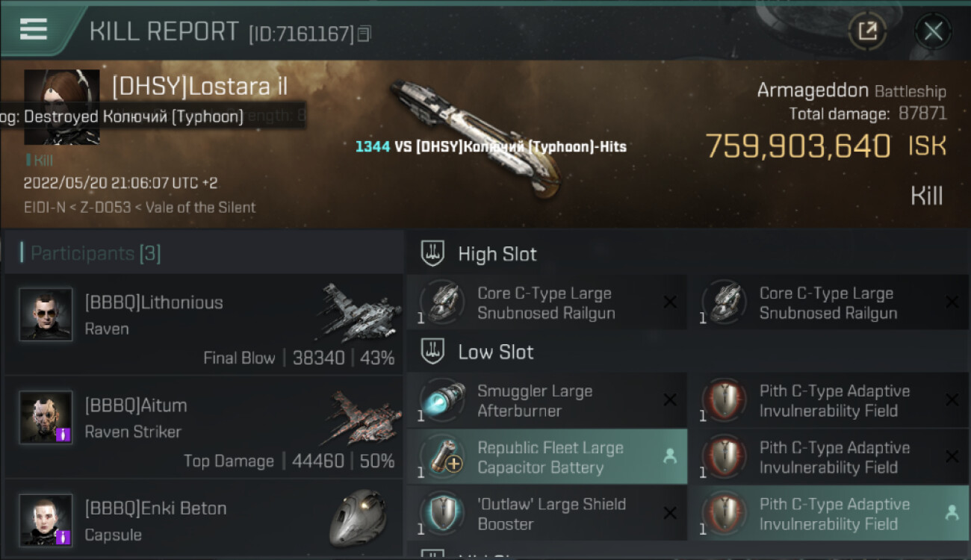The width and height of the screenshot is (971, 560).
Task: Copy the kill report ID
Action: (x=364, y=34)
